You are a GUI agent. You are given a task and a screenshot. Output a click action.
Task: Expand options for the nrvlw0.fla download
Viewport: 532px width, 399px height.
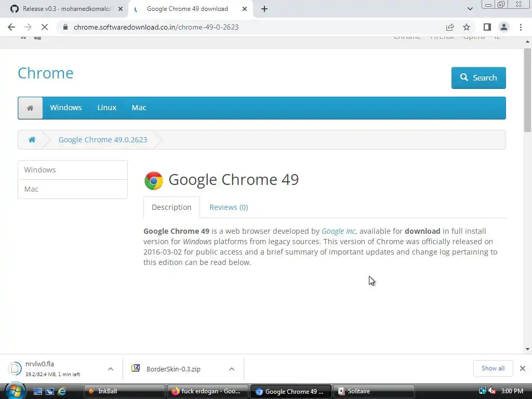point(111,369)
